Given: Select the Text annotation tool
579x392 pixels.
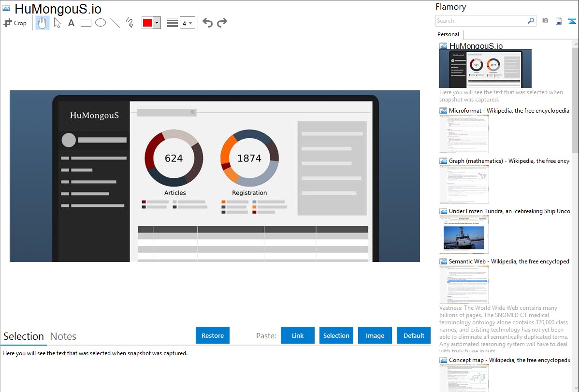Looking at the screenshot, I should [x=71, y=23].
